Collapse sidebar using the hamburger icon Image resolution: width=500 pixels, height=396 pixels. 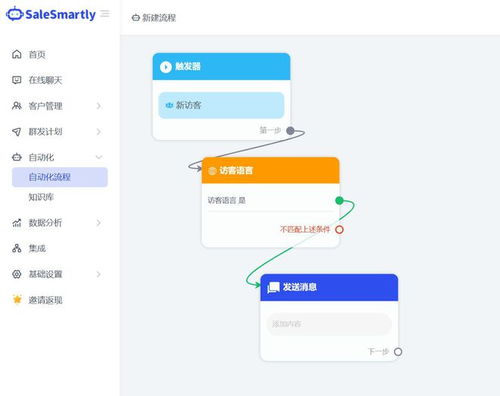point(105,14)
